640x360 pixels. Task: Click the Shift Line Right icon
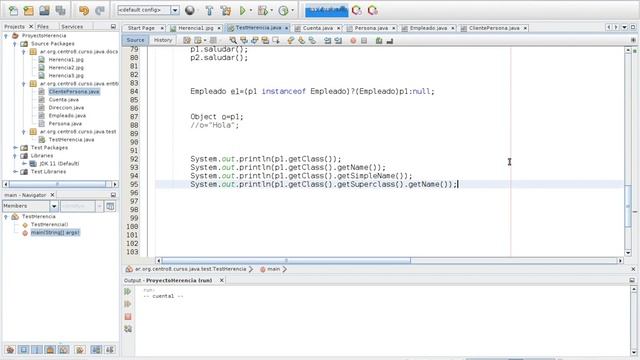coord(338,40)
